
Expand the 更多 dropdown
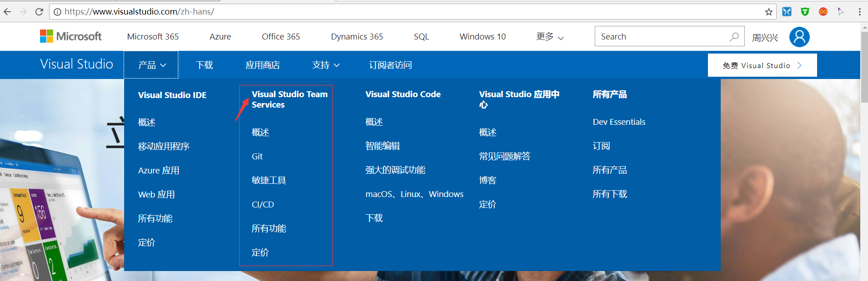(x=550, y=37)
